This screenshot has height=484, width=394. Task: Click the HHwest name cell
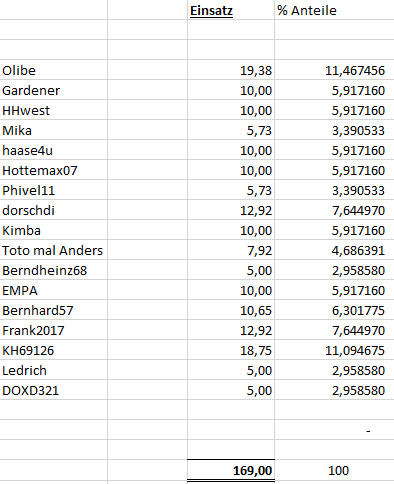tap(54, 110)
